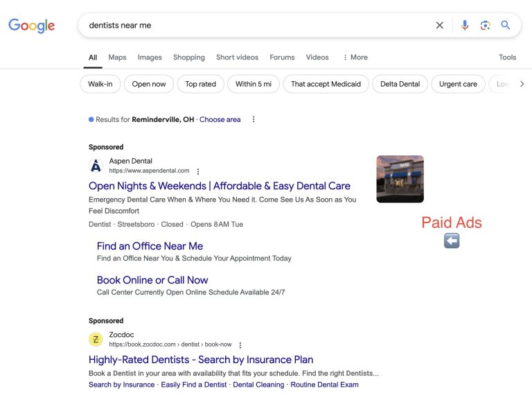This screenshot has width=532, height=402.
Task: Start voice search with microphone icon
Action: pos(464,25)
